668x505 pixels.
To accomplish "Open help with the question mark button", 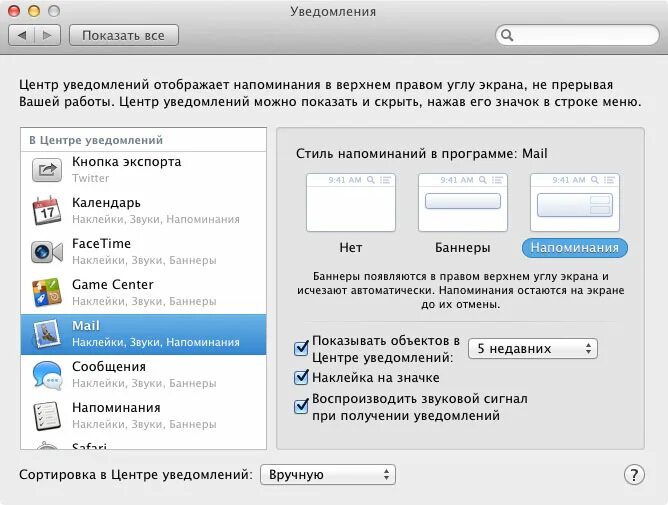I will [x=634, y=475].
